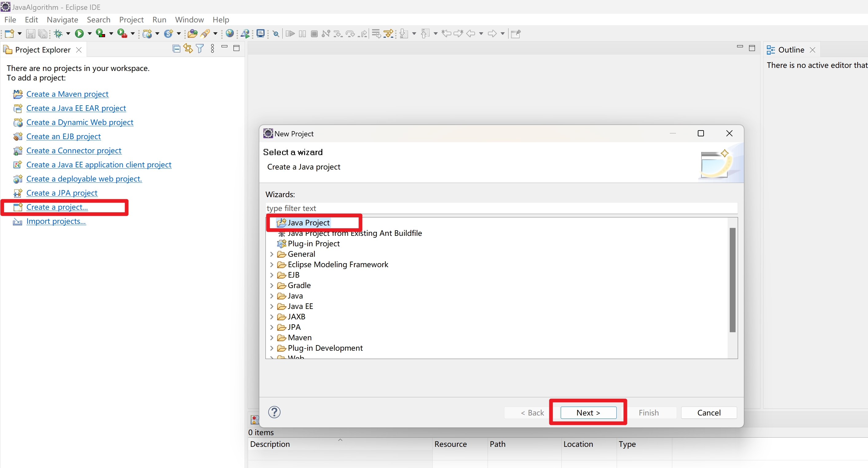This screenshot has width=868, height=468.
Task: Click Collapse All in Project Explorer
Action: point(176,49)
